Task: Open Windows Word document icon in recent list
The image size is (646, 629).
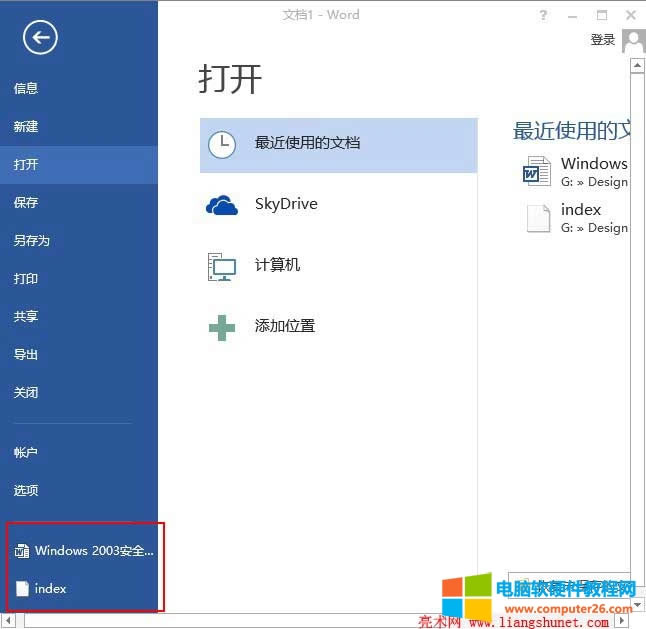Action: tap(537, 171)
